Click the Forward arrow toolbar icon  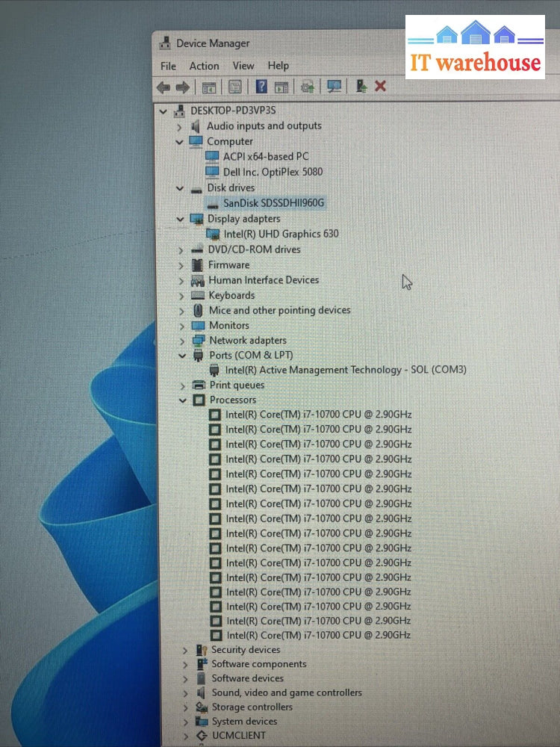(x=181, y=87)
